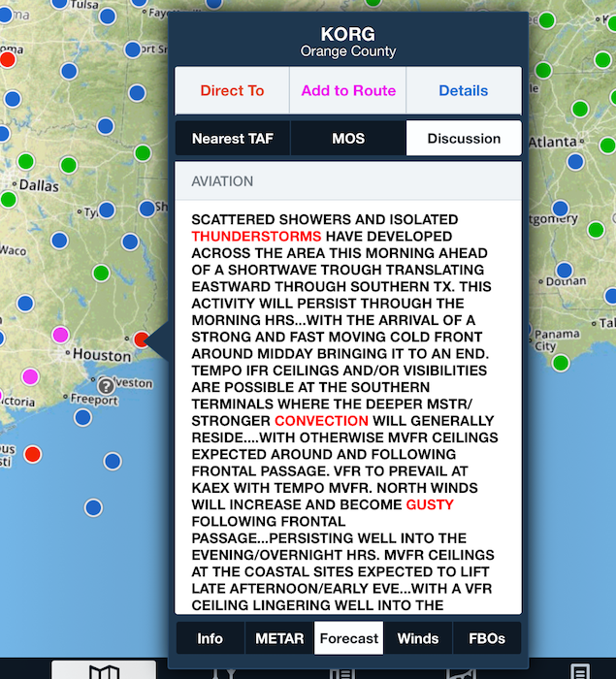Open the METAR tab
616x679 pixels.
[x=279, y=638]
